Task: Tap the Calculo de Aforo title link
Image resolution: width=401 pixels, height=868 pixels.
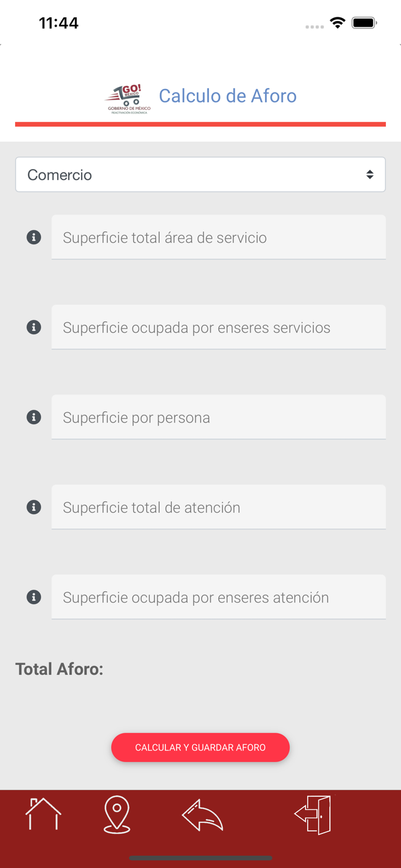Action: pyautogui.click(x=228, y=95)
